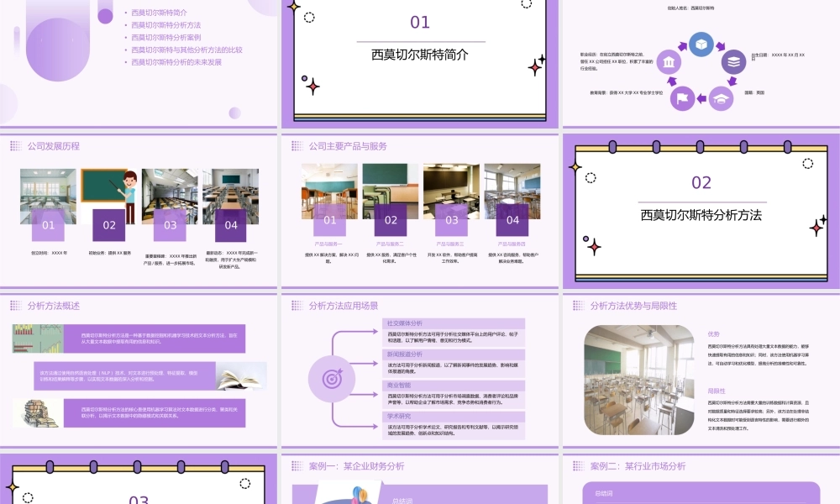Select the 分析方法概述 slide title
The width and height of the screenshot is (840, 504).
(54, 306)
